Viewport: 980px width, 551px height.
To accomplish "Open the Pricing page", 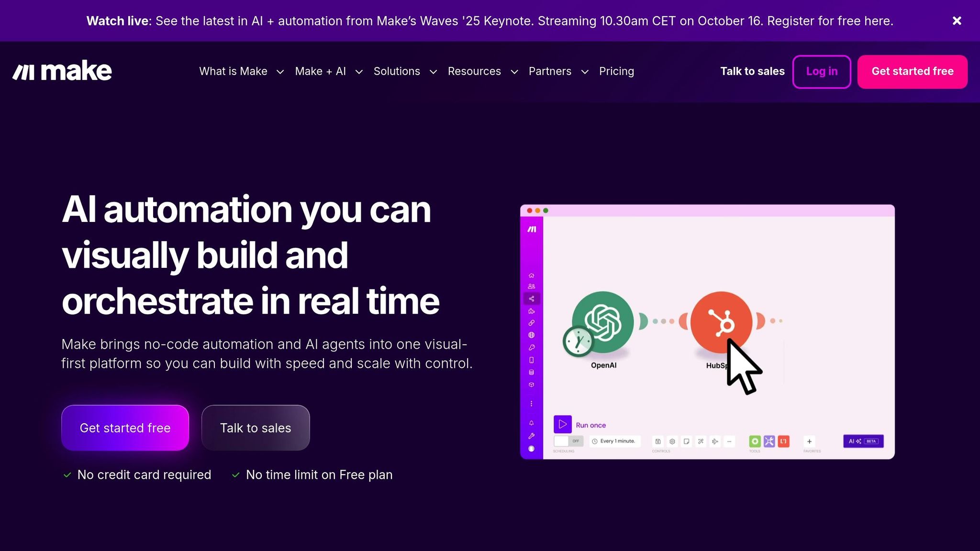I will [616, 72].
